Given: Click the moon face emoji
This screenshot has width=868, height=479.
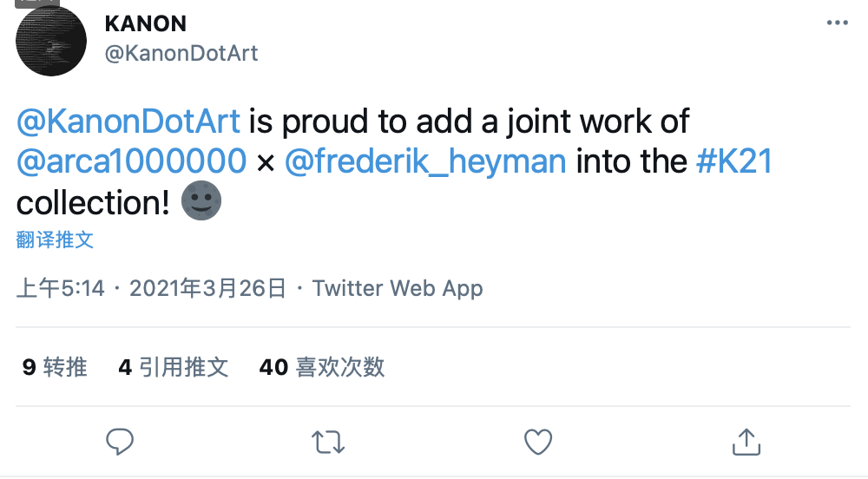Looking at the screenshot, I should click(x=201, y=200).
